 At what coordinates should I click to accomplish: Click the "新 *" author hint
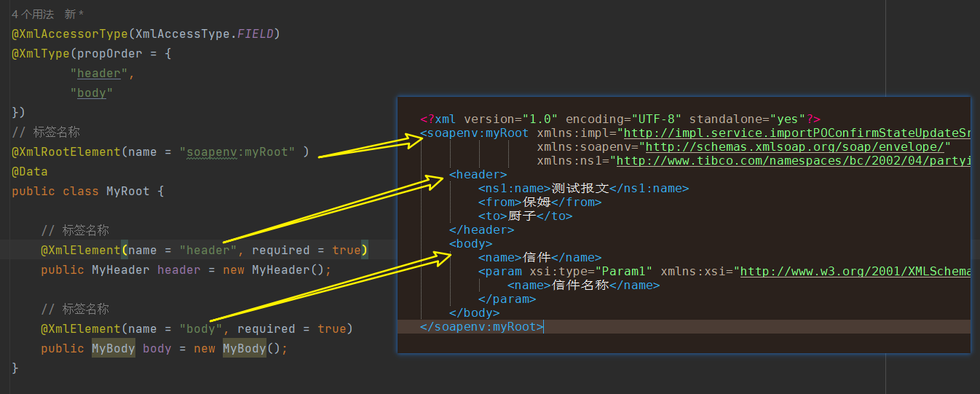pyautogui.click(x=74, y=15)
